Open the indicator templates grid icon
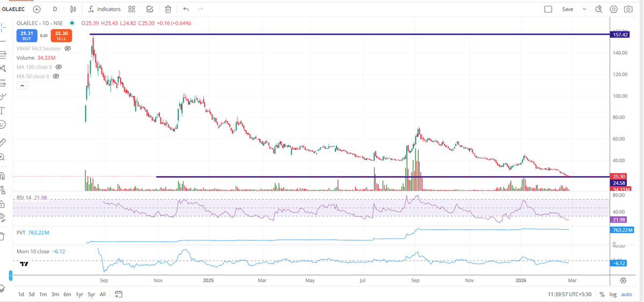Viewport: 644px width, 302px height. click(131, 9)
